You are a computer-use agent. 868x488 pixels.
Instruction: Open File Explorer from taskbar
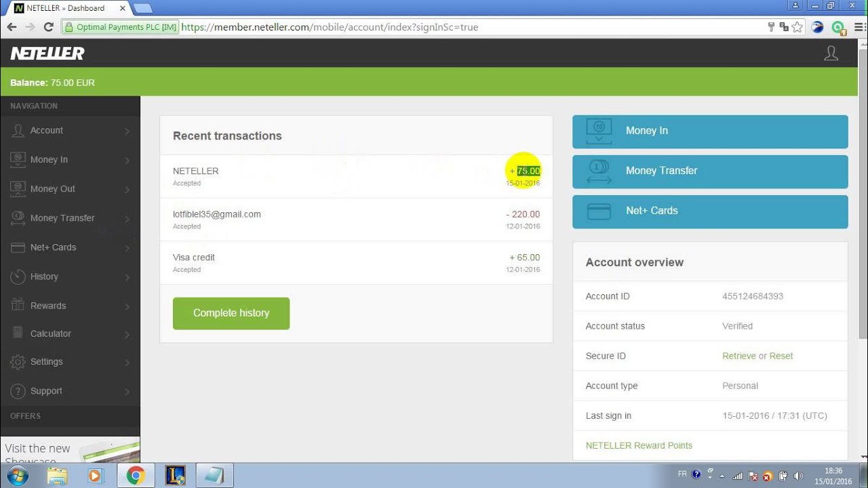(58, 476)
